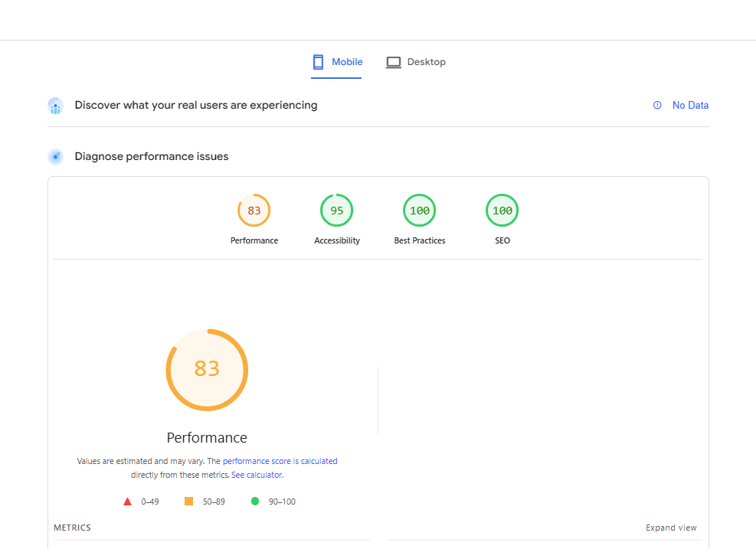Toggle Expand view for metrics
The height and width of the screenshot is (549, 756).
coord(671,528)
